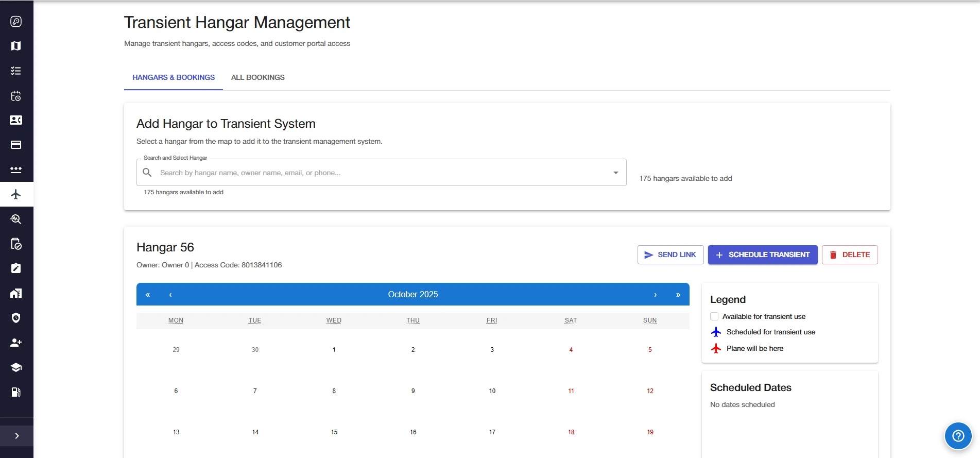Select the airplane sidebar icon
The height and width of the screenshot is (458, 980).
pos(16,194)
